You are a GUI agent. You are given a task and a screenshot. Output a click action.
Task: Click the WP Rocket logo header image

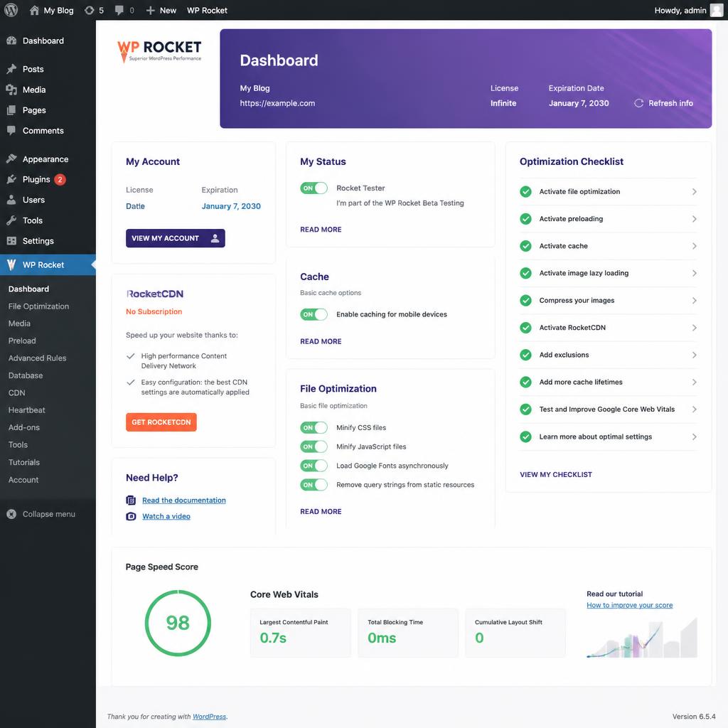(159, 51)
